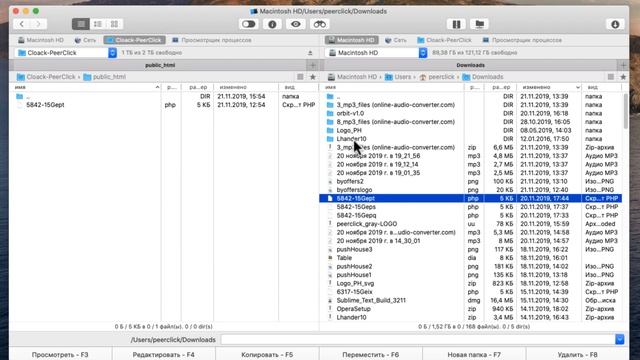640x360 pixels.
Task: Select 5842-15Geps php file
Action: click(470, 207)
